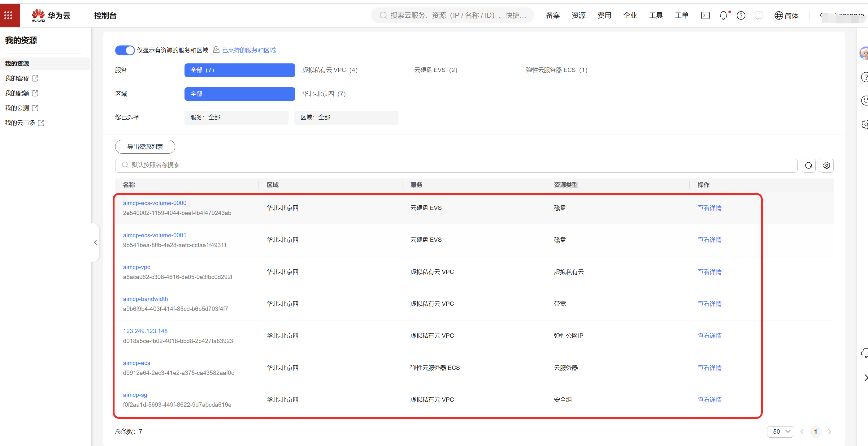The height and width of the screenshot is (446, 868).
Task: View details for 123.249.123.148
Action: point(709,336)
